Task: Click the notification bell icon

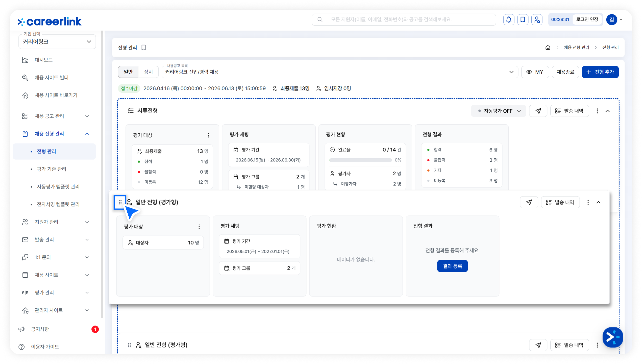Action: [509, 19]
